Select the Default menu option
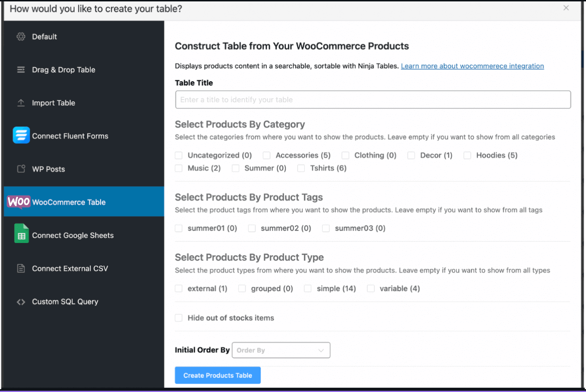Image resolution: width=586 pixels, height=392 pixels. (84, 37)
